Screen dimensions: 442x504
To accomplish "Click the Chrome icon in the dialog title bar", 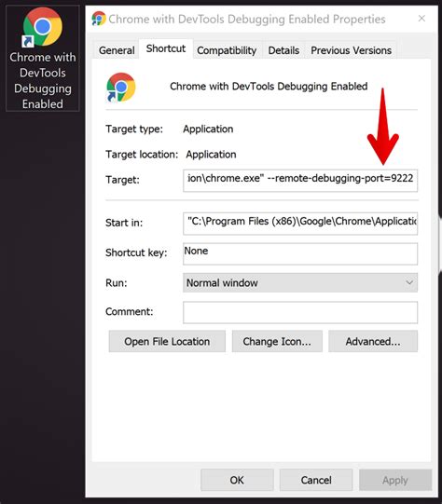I will 99,19.
